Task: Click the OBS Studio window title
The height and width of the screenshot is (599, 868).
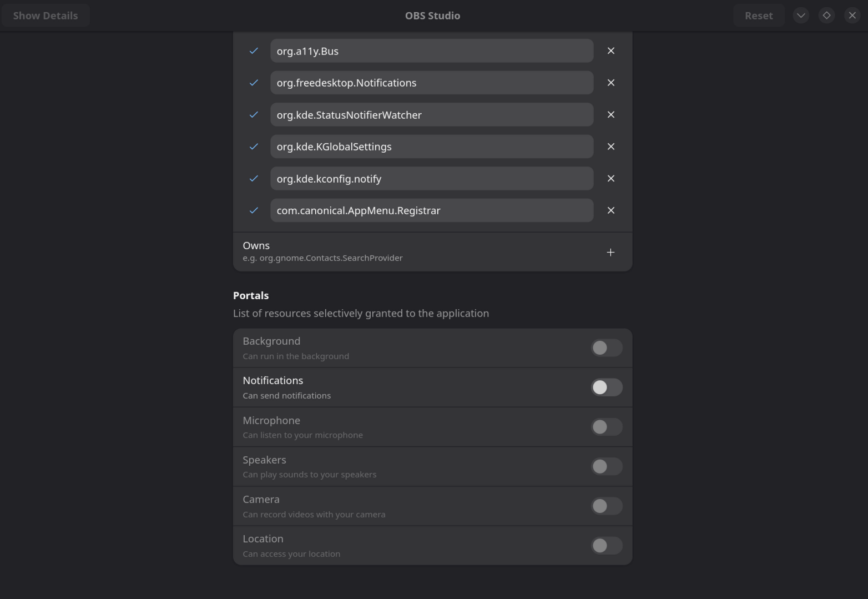Action: pos(432,16)
